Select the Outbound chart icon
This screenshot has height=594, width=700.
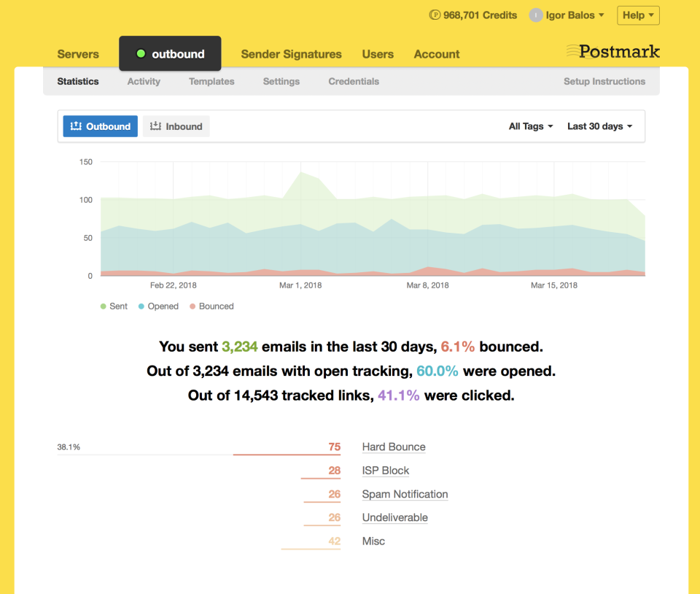pos(77,126)
